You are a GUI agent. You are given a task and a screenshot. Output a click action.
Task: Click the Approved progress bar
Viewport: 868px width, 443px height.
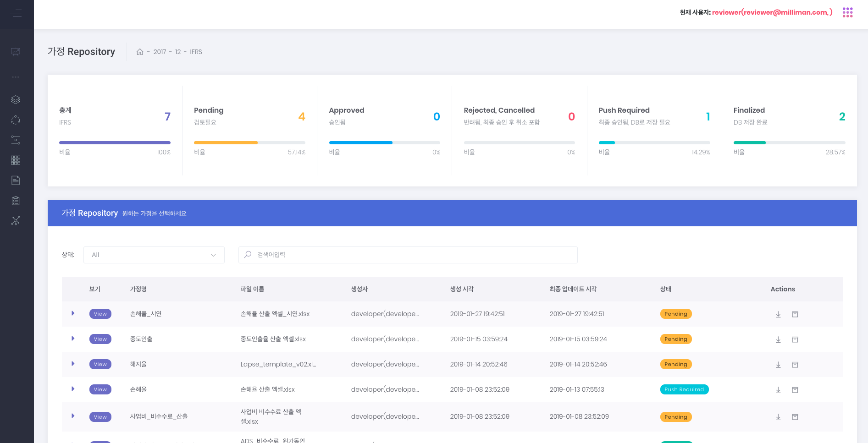[384, 143]
